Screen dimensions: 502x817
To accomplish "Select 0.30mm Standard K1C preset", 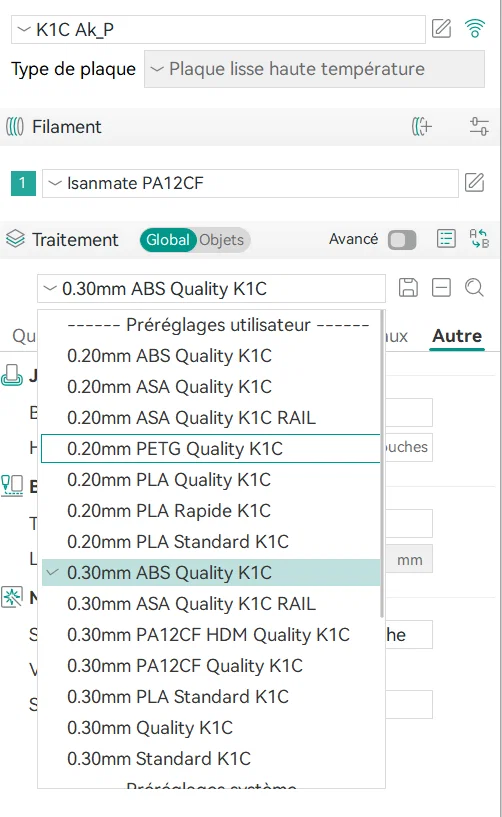I will pos(210,759).
